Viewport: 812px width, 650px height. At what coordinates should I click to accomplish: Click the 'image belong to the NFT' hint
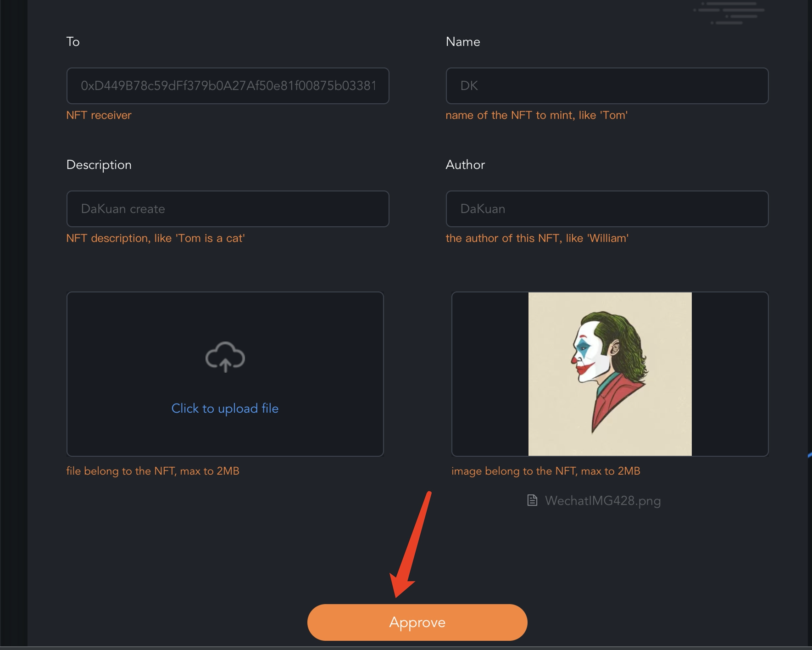545,471
